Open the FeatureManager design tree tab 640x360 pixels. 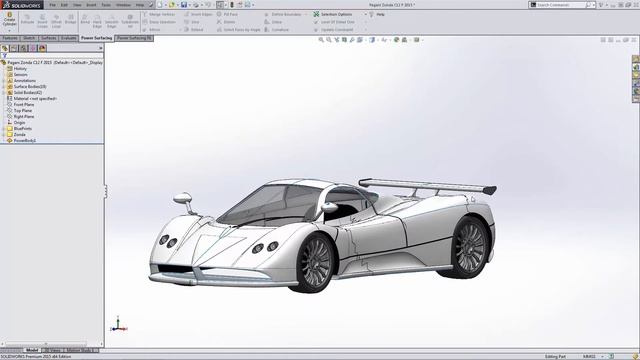pyautogui.click(x=5, y=48)
